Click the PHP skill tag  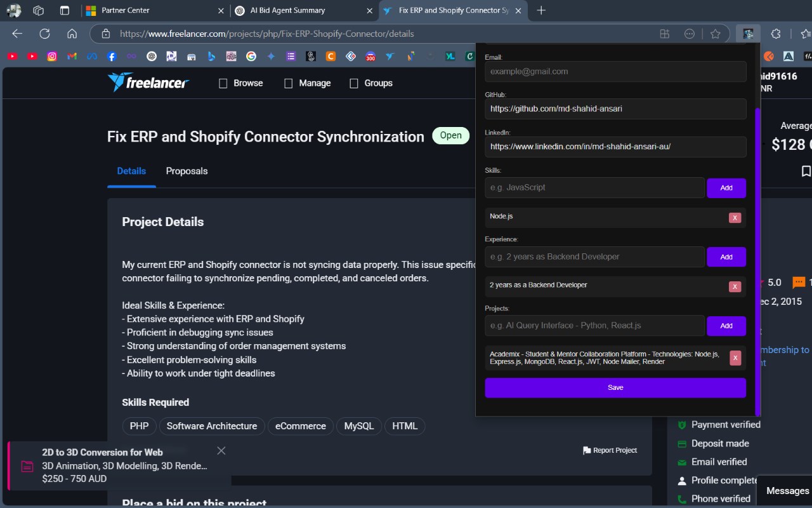click(139, 426)
